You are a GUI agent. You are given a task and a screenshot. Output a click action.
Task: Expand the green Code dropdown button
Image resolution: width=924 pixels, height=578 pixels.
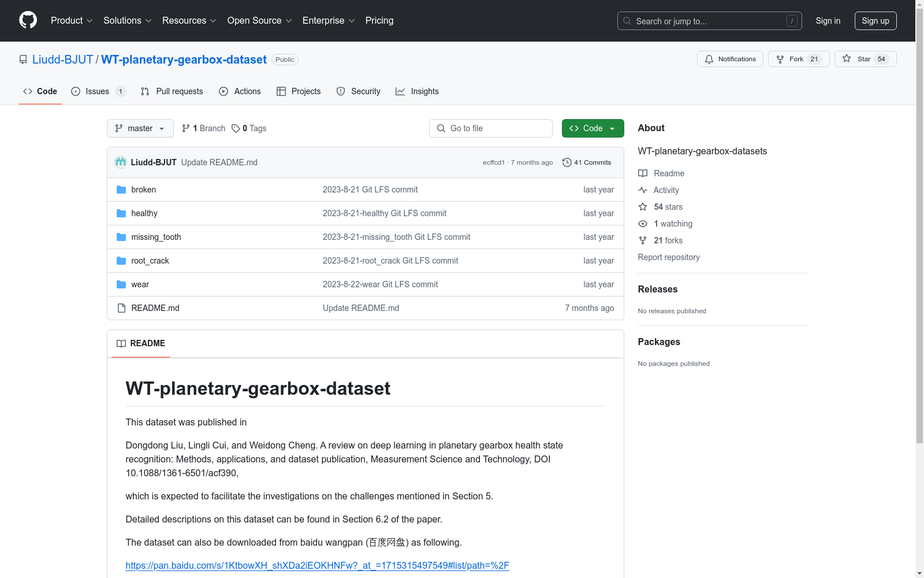click(593, 128)
